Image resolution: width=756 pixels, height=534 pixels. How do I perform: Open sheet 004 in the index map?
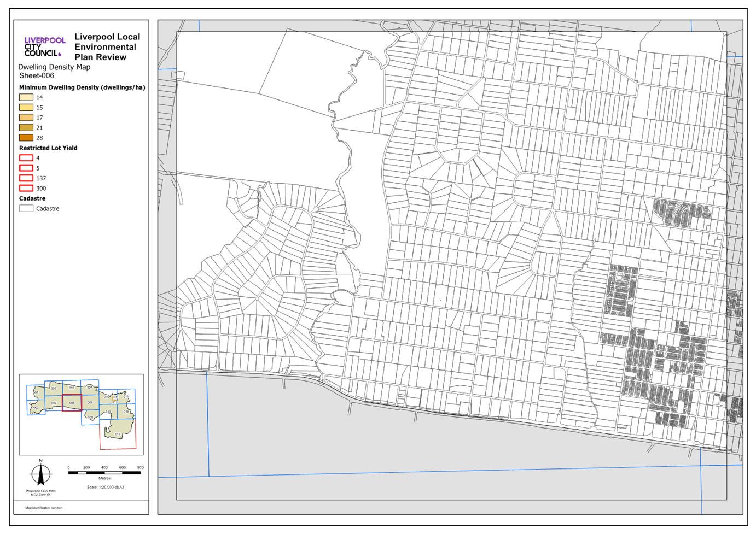point(54,403)
